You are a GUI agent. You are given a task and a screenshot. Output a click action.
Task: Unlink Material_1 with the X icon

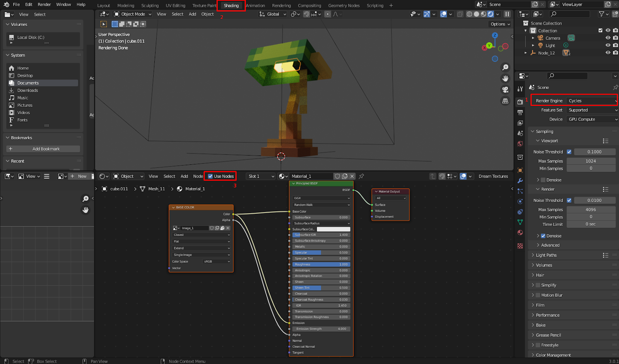(x=352, y=176)
